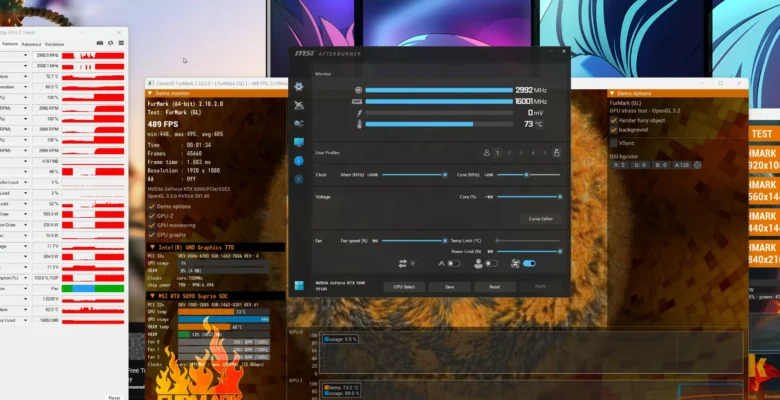Open the Curve Editor in Afterburner
780x400 pixels.
(x=541, y=219)
